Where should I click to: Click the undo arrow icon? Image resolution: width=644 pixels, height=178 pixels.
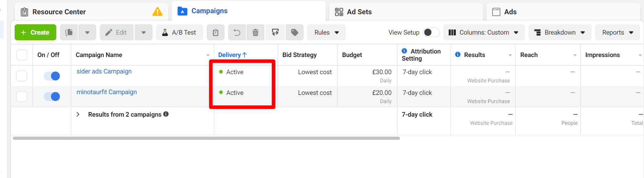237,32
